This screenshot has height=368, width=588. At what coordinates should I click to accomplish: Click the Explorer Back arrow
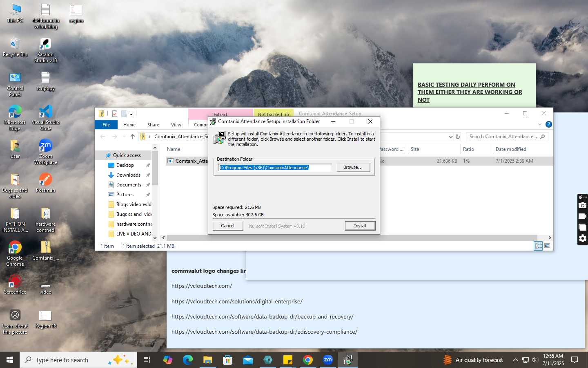[102, 137]
